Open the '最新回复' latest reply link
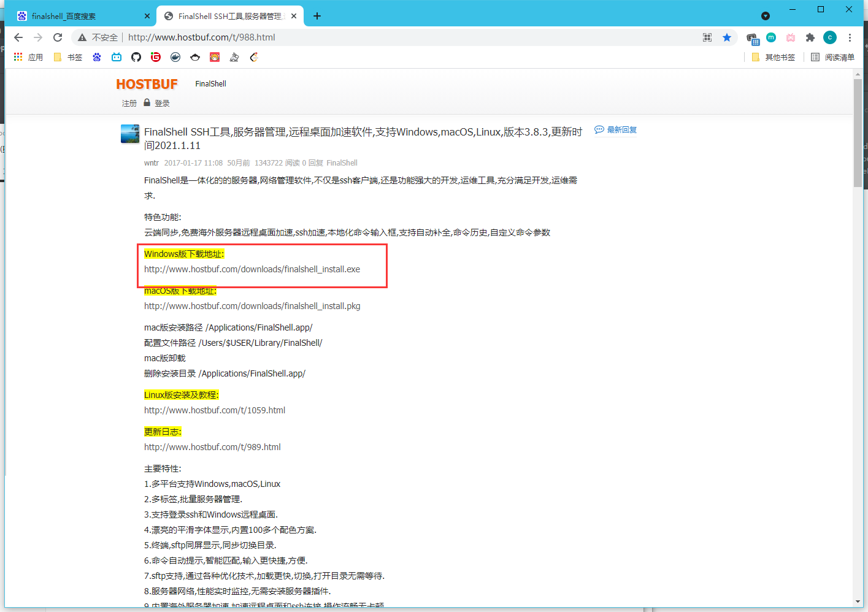The width and height of the screenshot is (868, 612). coord(616,130)
